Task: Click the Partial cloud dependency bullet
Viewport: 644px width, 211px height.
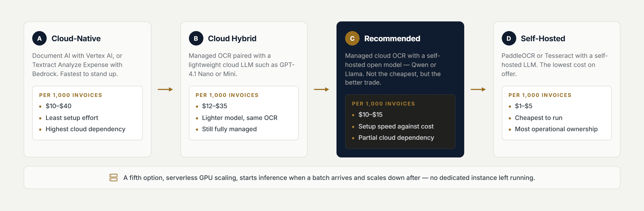Action: click(x=396, y=138)
